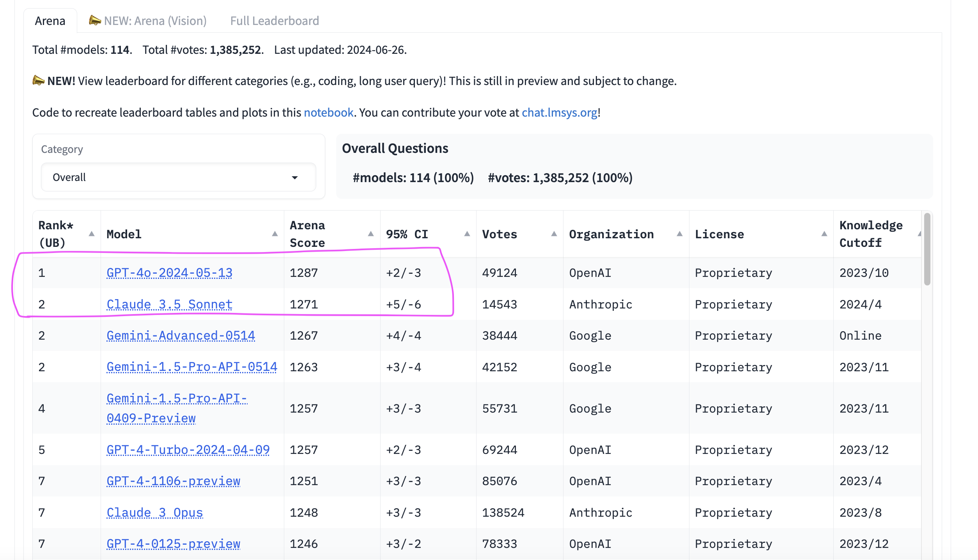Image resolution: width=978 pixels, height=560 pixels.
Task: Open the Gemini-1.5-Pro-API-0409-Preview model link
Action: (177, 408)
